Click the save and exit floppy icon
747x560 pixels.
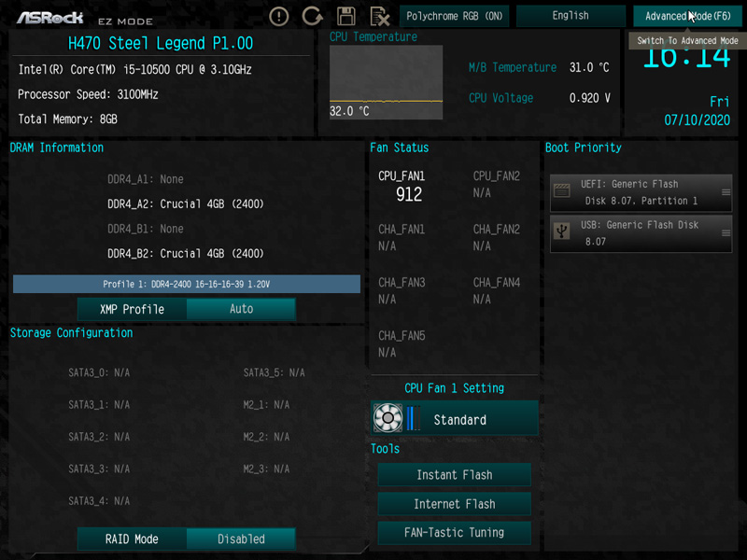345,16
